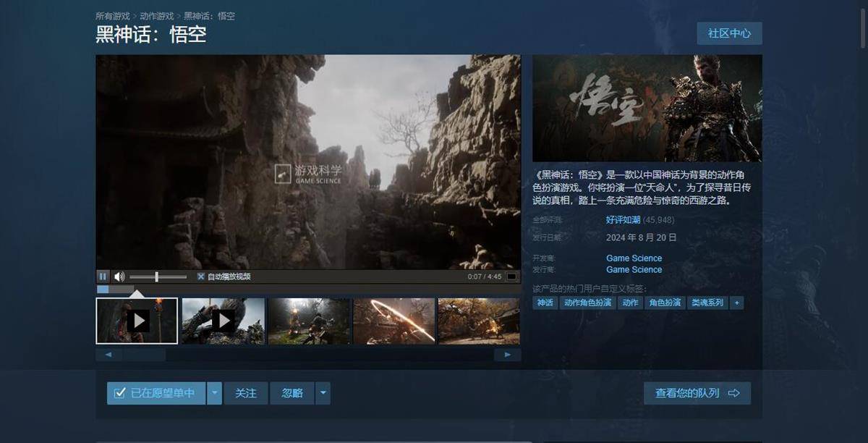Toggle 自动播放视频 autoplay checkbox
This screenshot has width=868, height=443.
pyautogui.click(x=201, y=277)
